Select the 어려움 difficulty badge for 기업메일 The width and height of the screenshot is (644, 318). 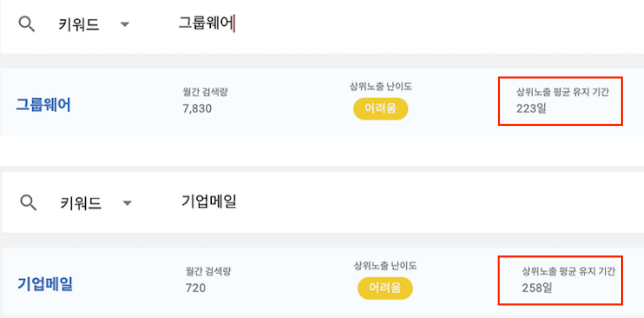385,288
